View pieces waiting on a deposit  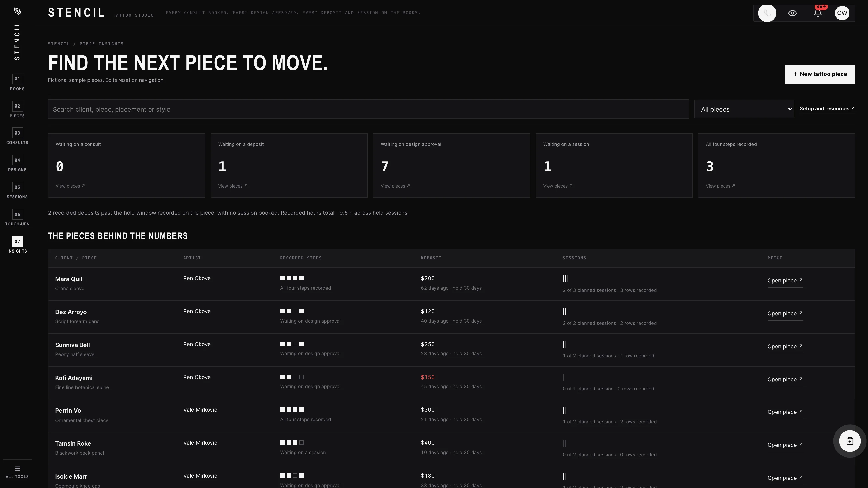[x=233, y=186]
